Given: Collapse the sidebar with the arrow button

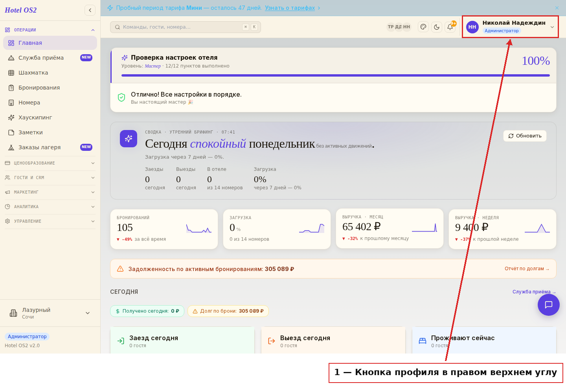Looking at the screenshot, I should pyautogui.click(x=90, y=10).
